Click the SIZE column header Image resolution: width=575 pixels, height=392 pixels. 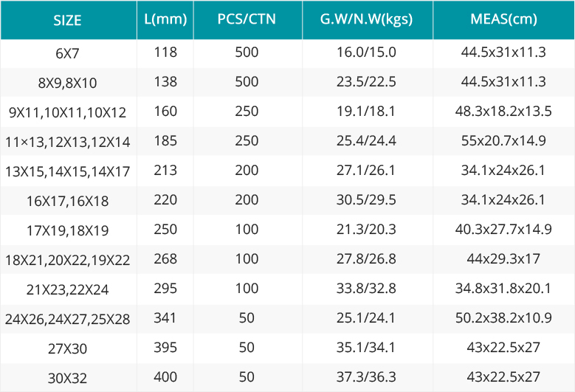67,20
